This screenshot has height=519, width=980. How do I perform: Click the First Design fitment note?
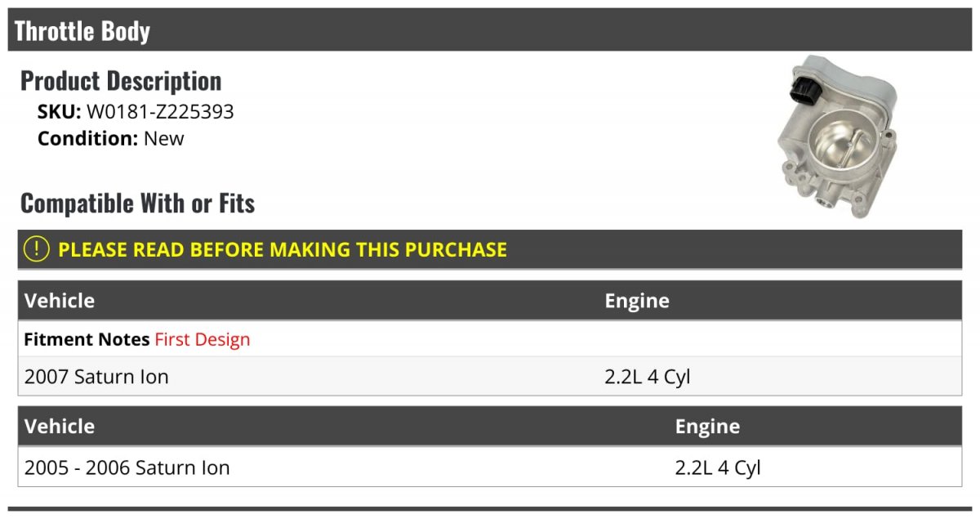(x=203, y=339)
